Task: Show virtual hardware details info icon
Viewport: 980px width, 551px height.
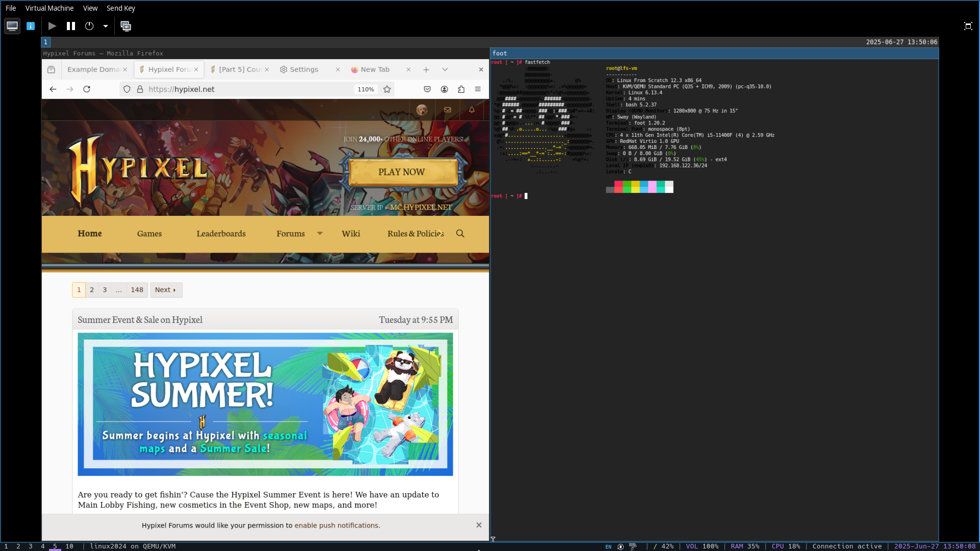Action: [x=31, y=26]
